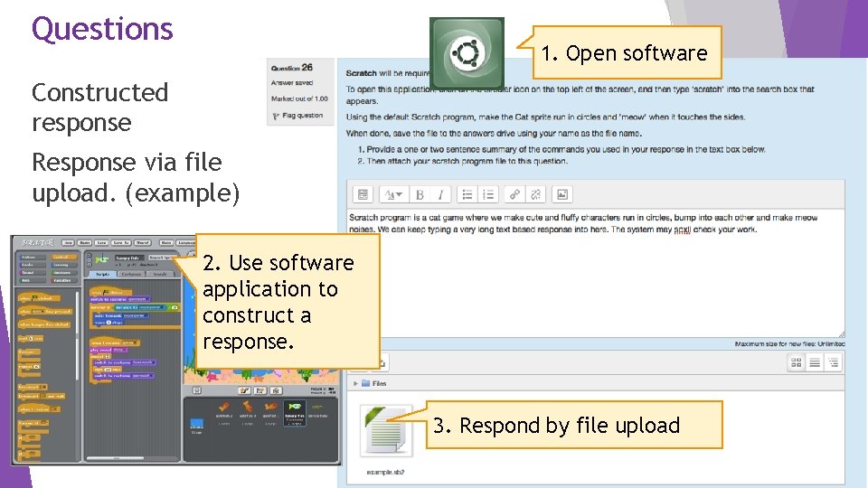
Task: Click the Open button in Scratch
Action: pos(85,242)
